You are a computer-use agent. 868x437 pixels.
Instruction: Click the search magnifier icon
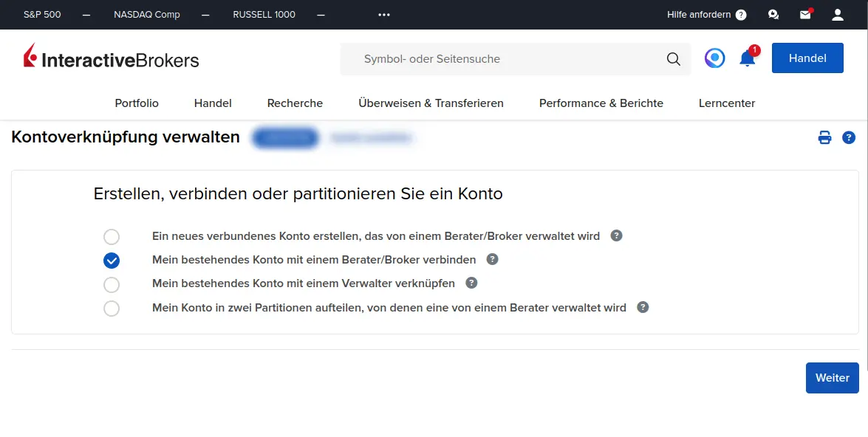pyautogui.click(x=673, y=59)
